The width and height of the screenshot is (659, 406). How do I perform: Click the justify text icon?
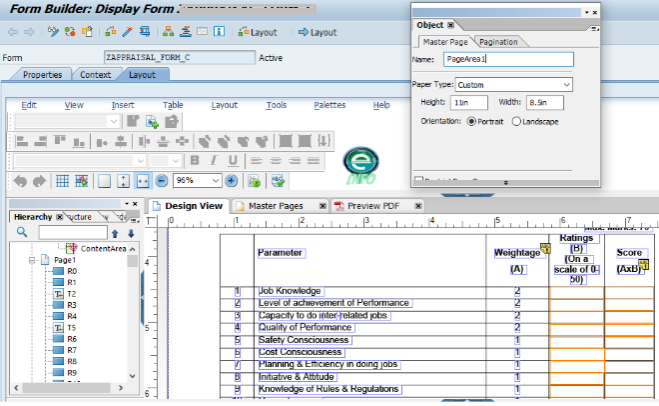point(314,161)
